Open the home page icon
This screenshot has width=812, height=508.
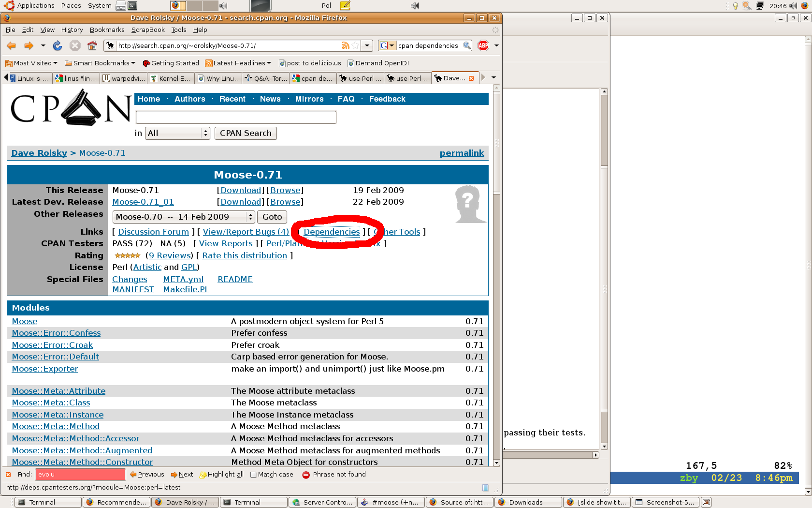[92, 45]
